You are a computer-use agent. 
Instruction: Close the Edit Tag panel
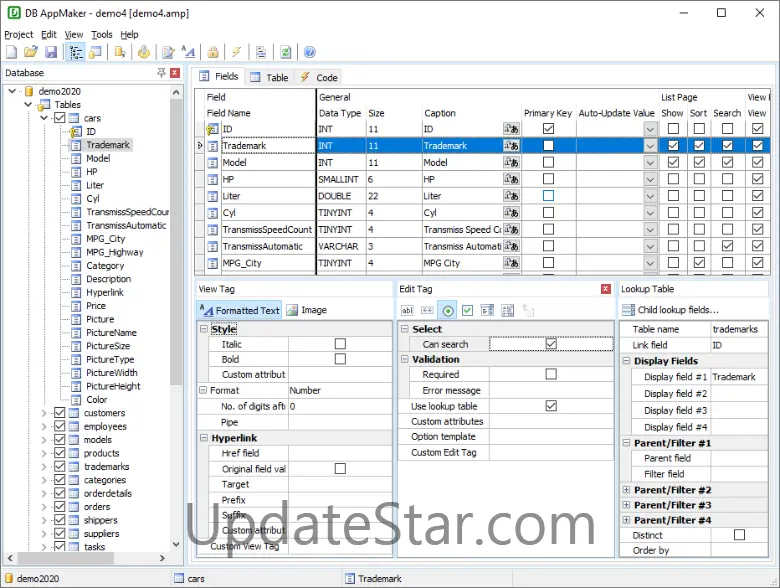point(605,289)
